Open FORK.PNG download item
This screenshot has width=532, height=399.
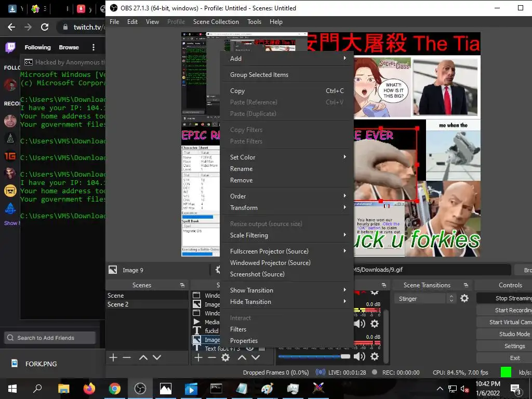point(41,364)
